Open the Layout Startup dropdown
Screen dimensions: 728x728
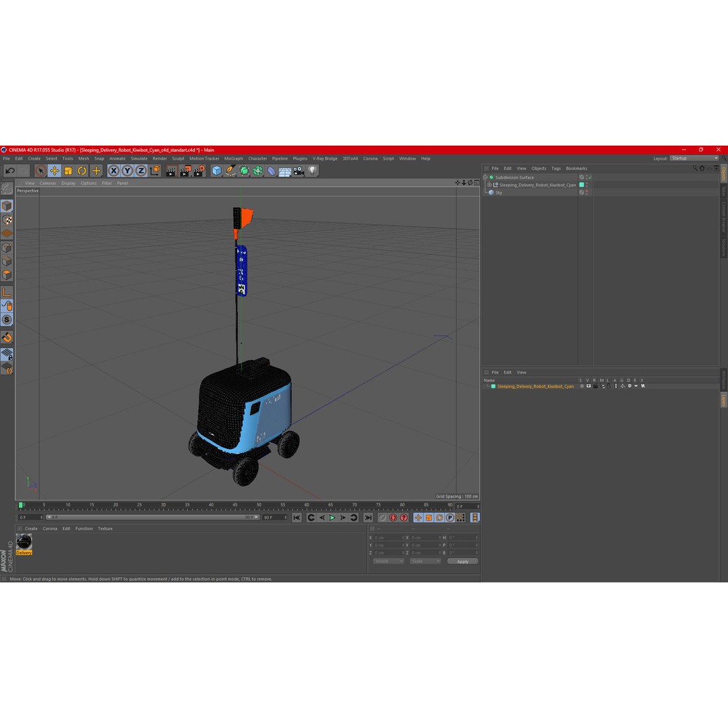[694, 158]
